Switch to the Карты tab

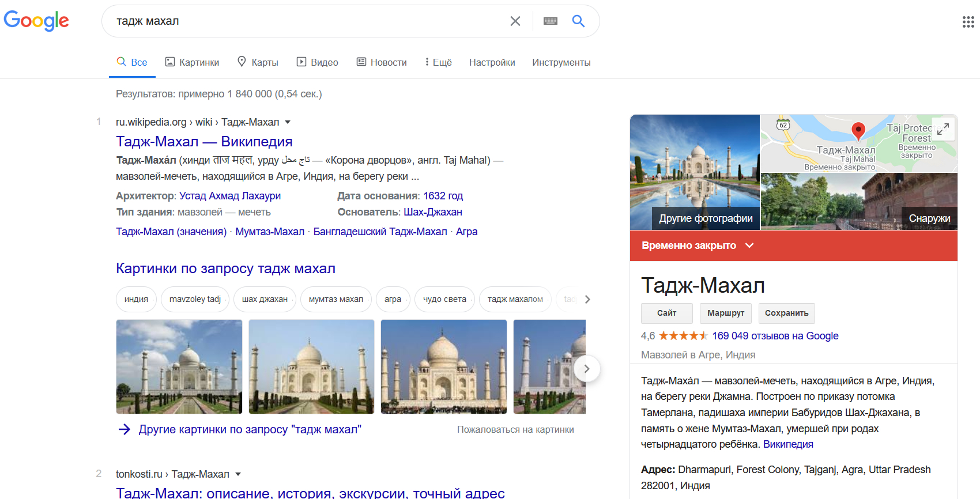click(x=258, y=62)
